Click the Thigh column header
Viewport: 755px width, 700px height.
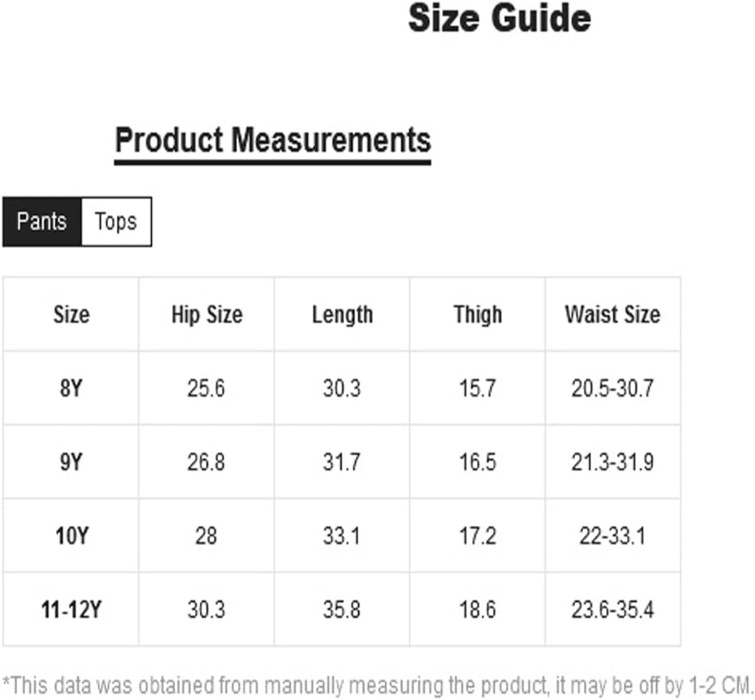click(x=478, y=315)
